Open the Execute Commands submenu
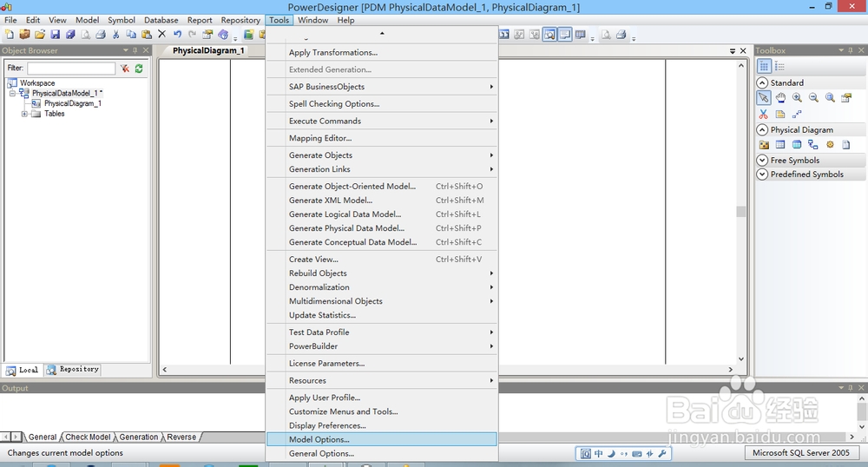This screenshot has height=467, width=868. coord(382,121)
